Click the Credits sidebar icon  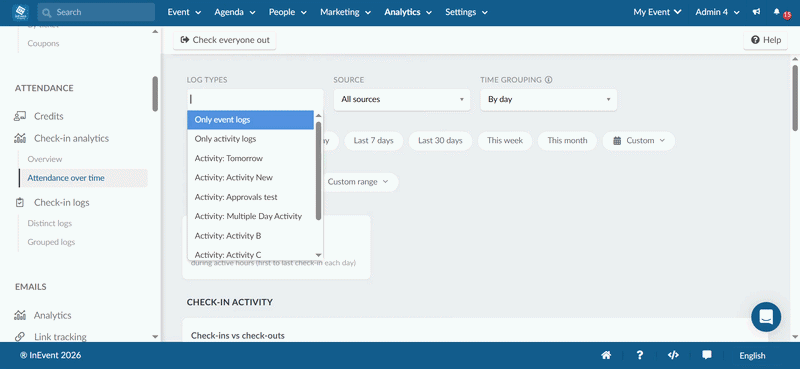pos(20,116)
